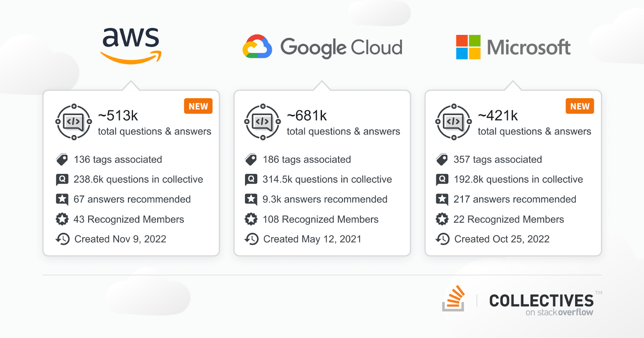Click '67 answers recommended' text

[x=132, y=199]
